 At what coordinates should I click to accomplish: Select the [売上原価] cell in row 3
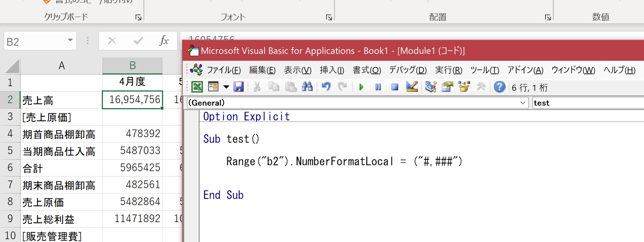coord(62,117)
